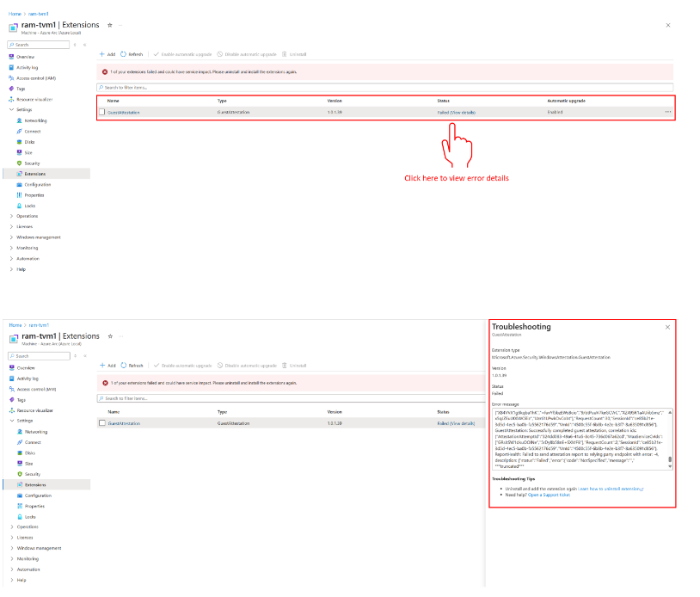Open Overview in the upper screenshot sidebar
This screenshot has height=597, width=700.
point(25,57)
